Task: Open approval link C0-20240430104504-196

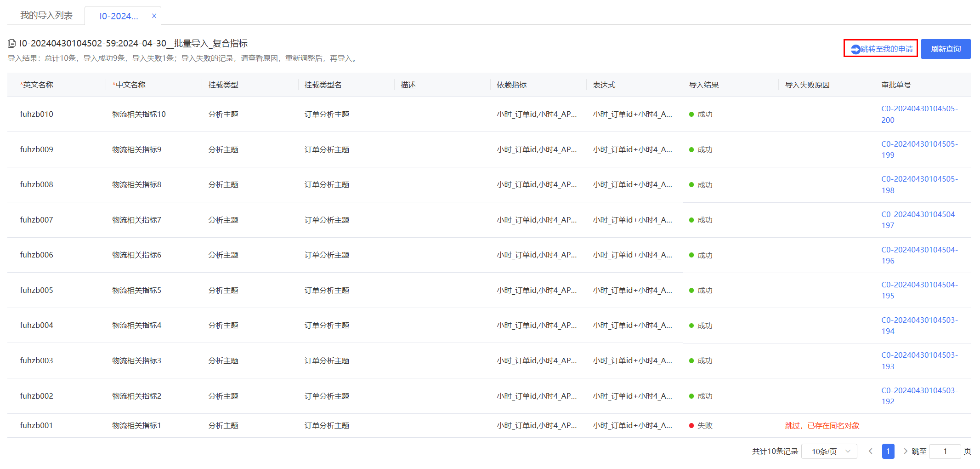Action: pyautogui.click(x=919, y=255)
